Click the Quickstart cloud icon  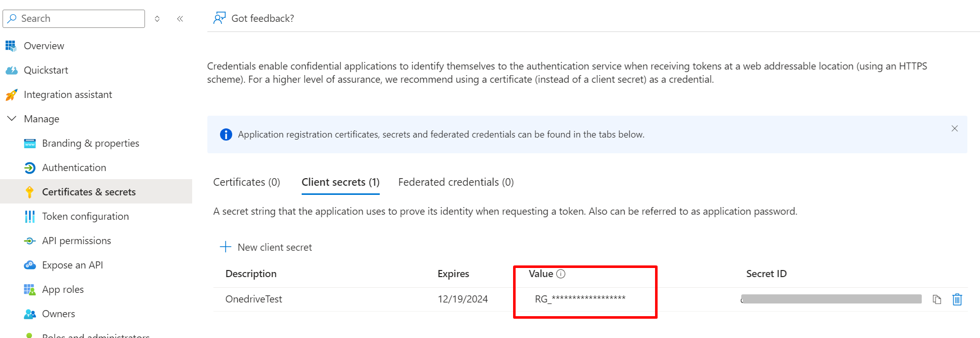click(x=11, y=70)
